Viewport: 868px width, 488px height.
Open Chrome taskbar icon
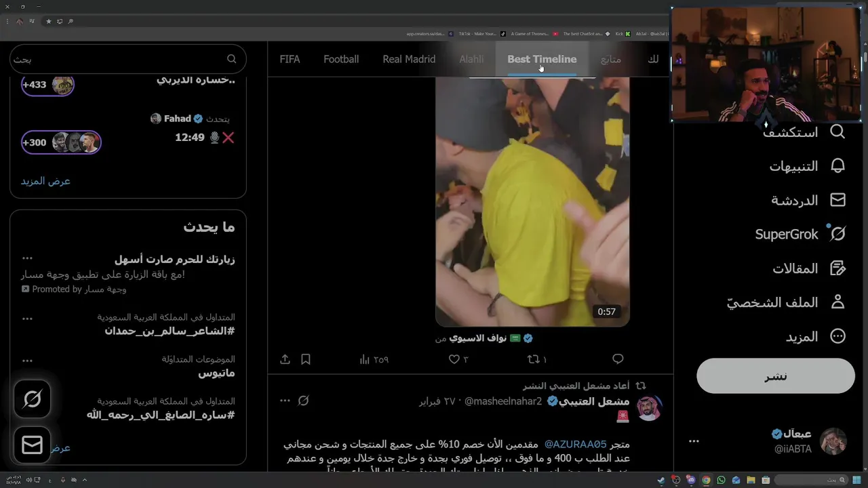[x=706, y=480]
